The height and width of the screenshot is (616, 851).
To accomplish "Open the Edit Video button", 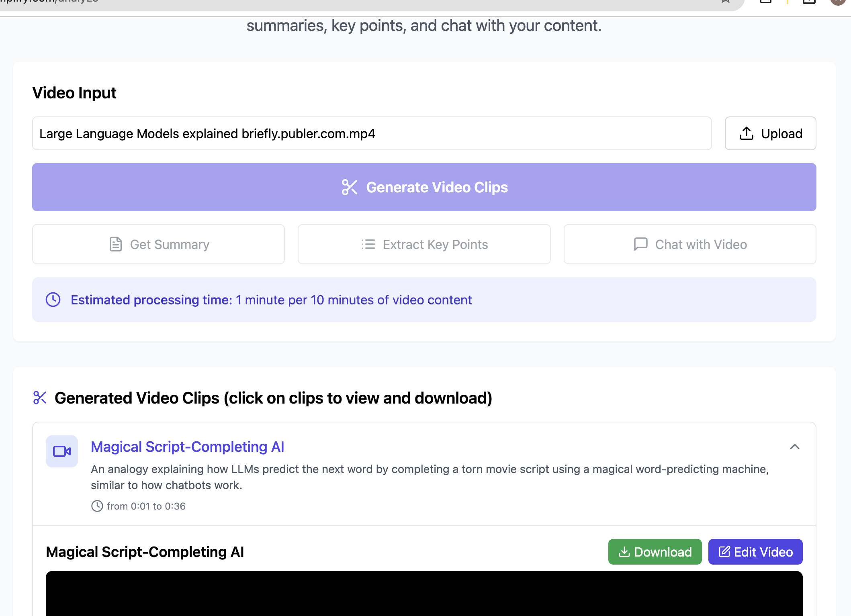I will 755,552.
